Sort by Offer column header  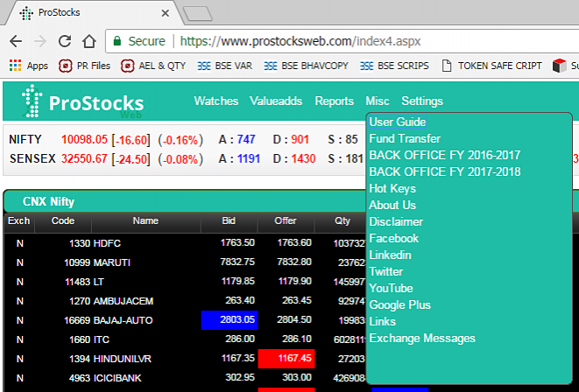click(285, 220)
